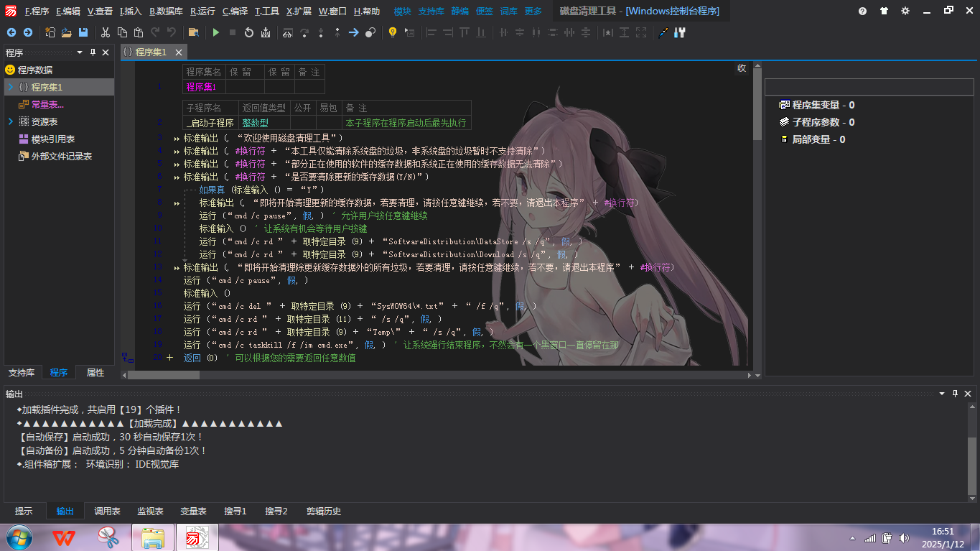
Task: Click the 收 collapse button above the code
Action: (740, 68)
